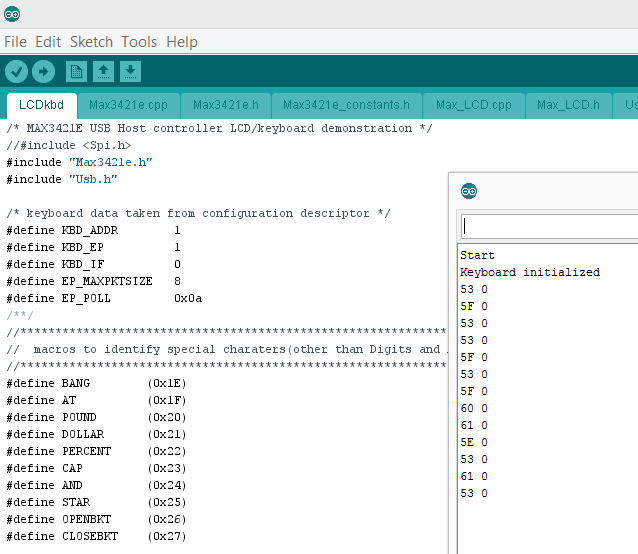Screen dimensions: 638x554
Task: Click "#define KBD_ADDR" code line
Action: [93, 230]
